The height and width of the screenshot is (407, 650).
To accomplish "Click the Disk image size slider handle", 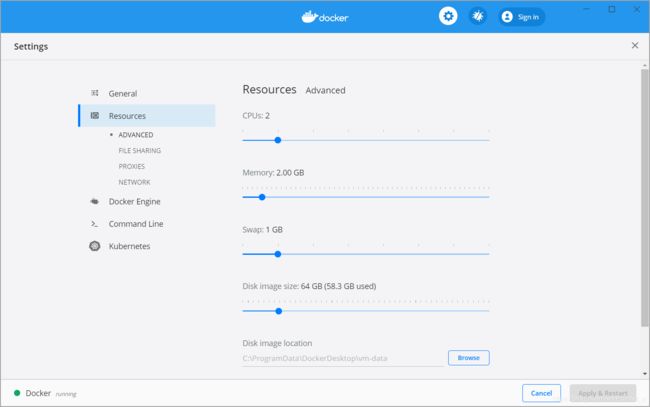I will (279, 311).
